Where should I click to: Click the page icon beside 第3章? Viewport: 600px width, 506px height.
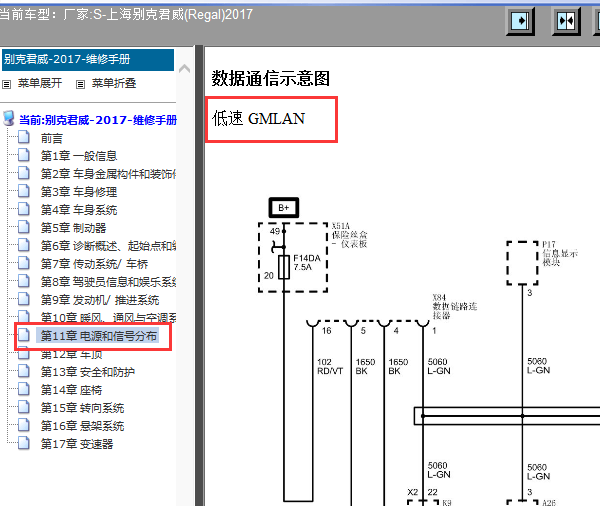click(24, 191)
